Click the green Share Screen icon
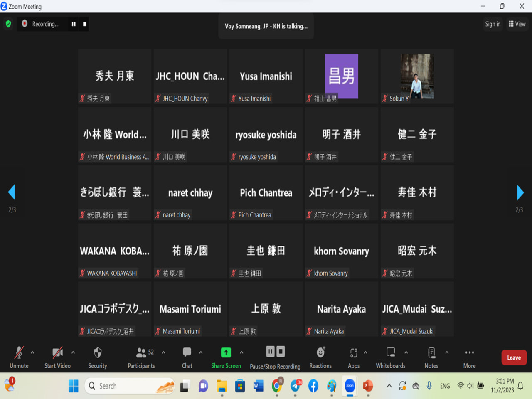This screenshot has height=399, width=532. click(x=226, y=352)
